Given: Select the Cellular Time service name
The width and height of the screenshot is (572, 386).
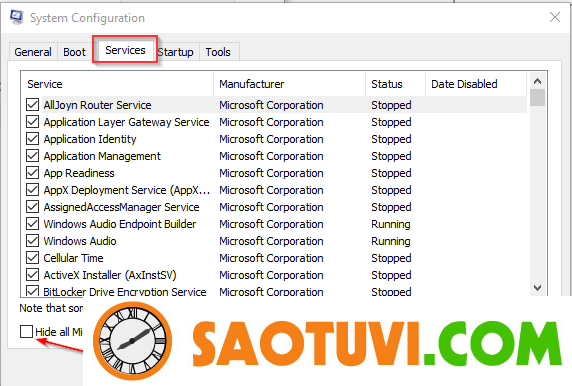Looking at the screenshot, I should (73, 258).
